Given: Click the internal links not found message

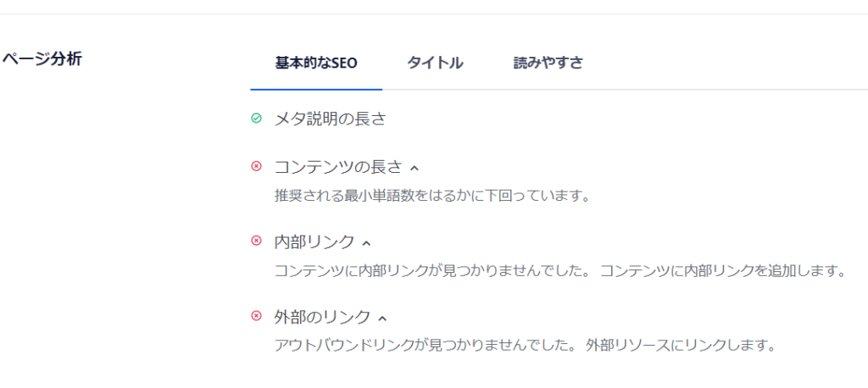Looking at the screenshot, I should click(x=561, y=271).
